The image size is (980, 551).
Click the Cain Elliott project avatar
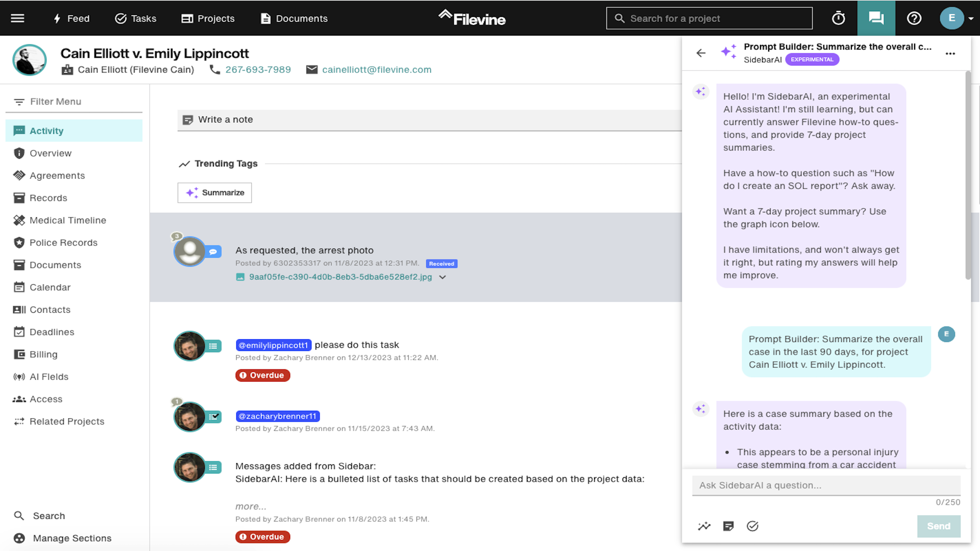point(30,60)
